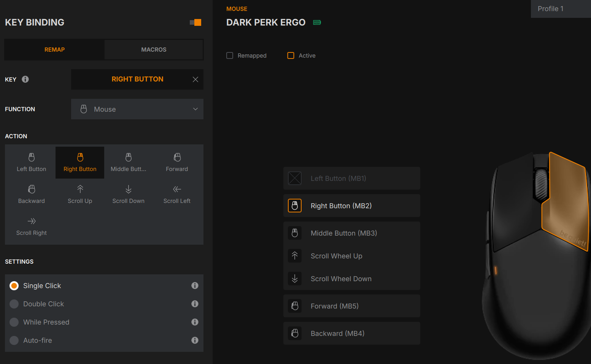The width and height of the screenshot is (591, 364).
Task: Click the Middle Button (MB3) mouse icon
Action: coord(295,233)
